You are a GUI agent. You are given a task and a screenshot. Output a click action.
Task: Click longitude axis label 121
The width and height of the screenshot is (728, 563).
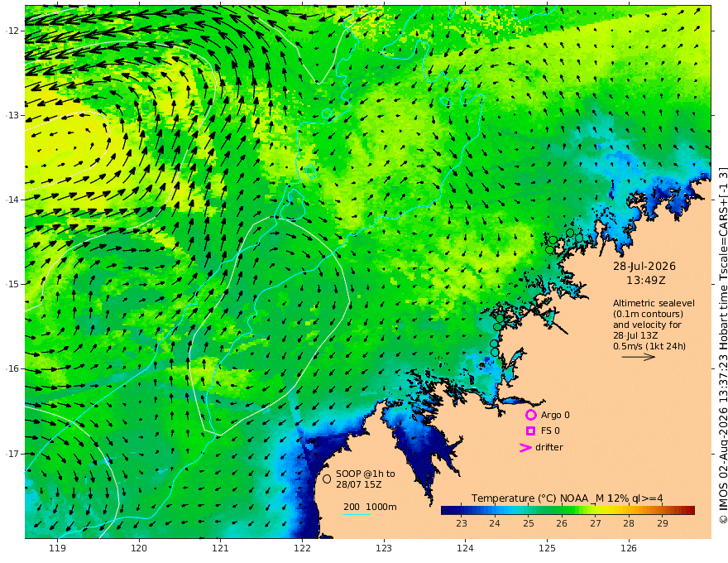(221, 548)
